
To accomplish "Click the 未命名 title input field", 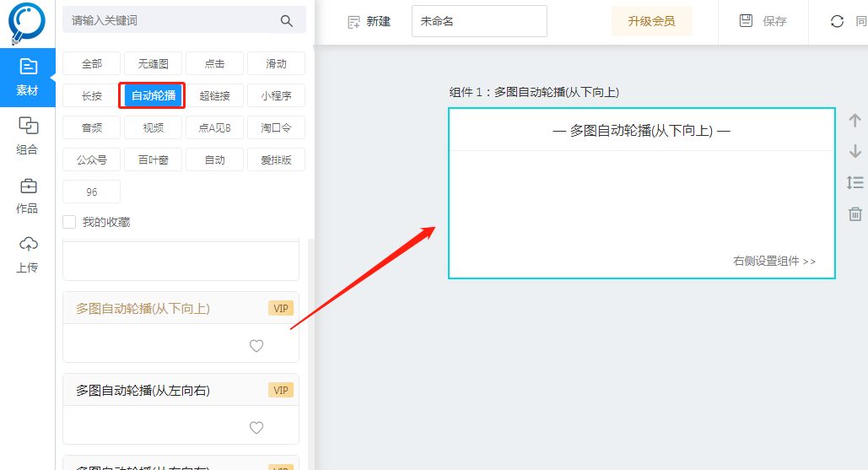I will pos(478,21).
